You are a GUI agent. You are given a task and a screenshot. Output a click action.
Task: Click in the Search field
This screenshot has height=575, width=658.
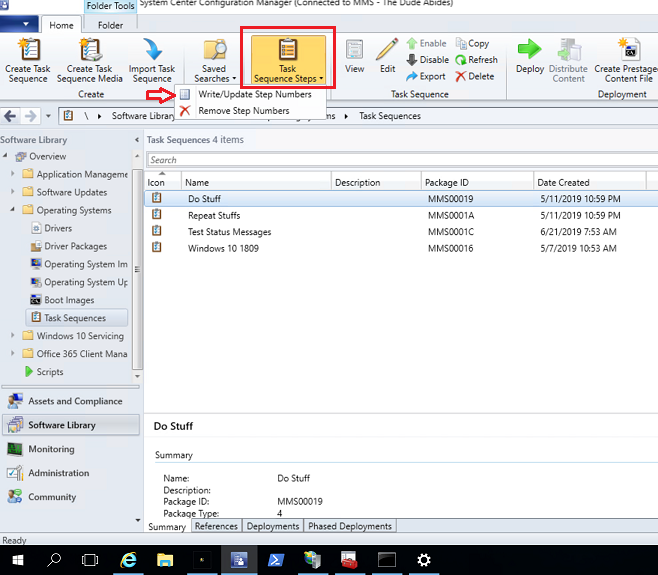pyautogui.click(x=402, y=160)
